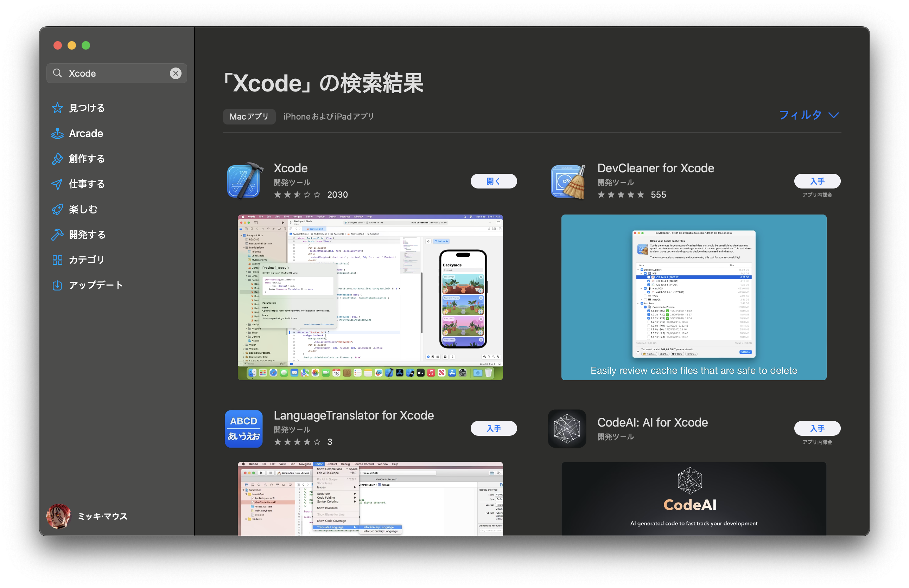Viewport: 909px width, 588px height.
Task: Click the Xcode star rating 2030
Action: point(311,195)
